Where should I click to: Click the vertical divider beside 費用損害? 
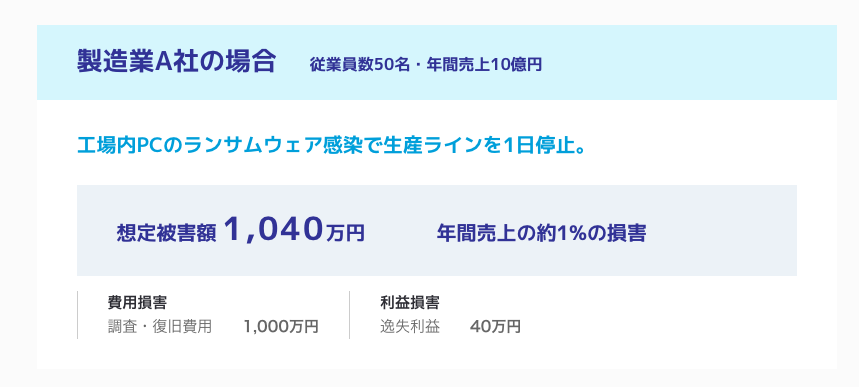coord(77,315)
